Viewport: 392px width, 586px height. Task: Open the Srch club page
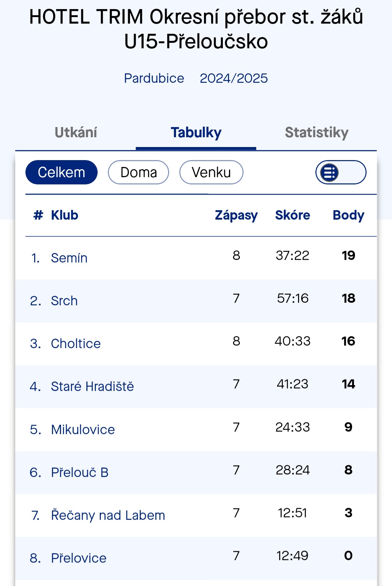pos(64,301)
